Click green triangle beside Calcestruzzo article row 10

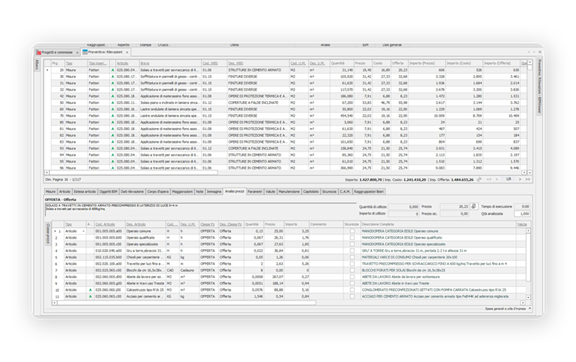click(90, 290)
